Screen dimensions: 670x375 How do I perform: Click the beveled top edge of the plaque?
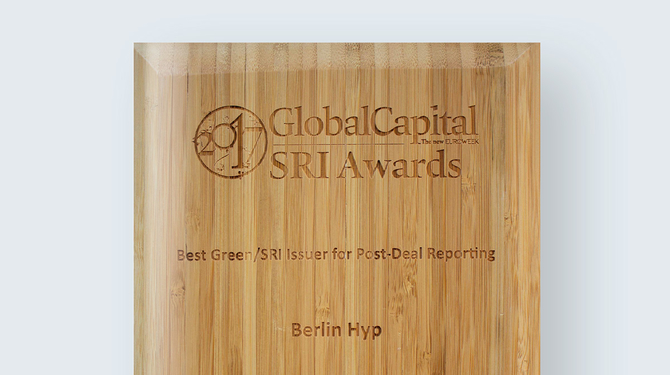point(337,58)
